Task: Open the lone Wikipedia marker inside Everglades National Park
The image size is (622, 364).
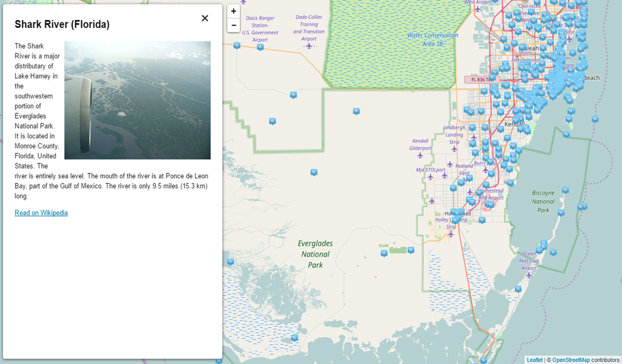Action: pos(384,254)
